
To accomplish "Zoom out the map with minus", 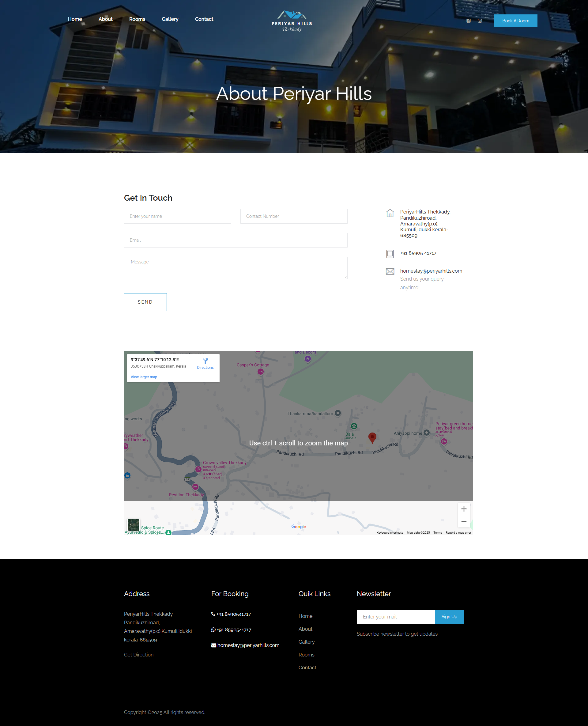I will click(x=464, y=521).
